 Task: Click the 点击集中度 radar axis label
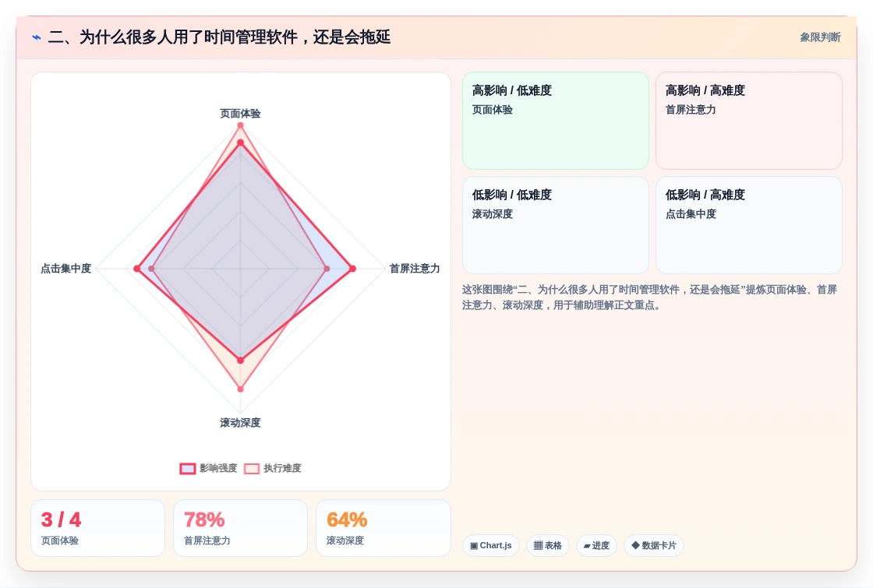pyautogui.click(x=65, y=269)
